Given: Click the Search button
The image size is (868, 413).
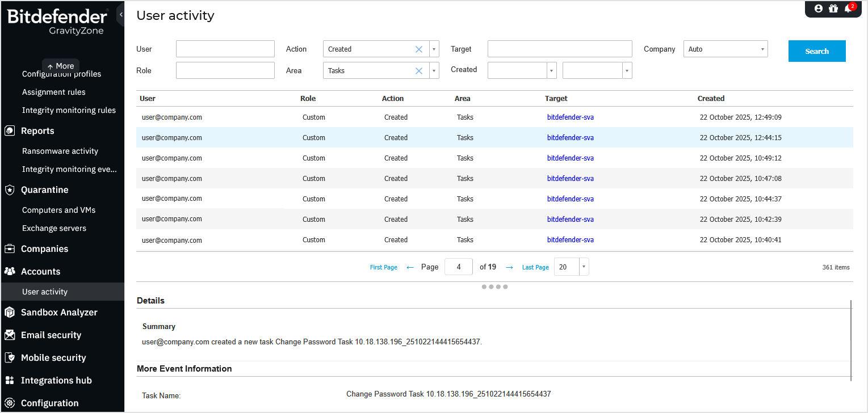Looking at the screenshot, I should 817,51.
